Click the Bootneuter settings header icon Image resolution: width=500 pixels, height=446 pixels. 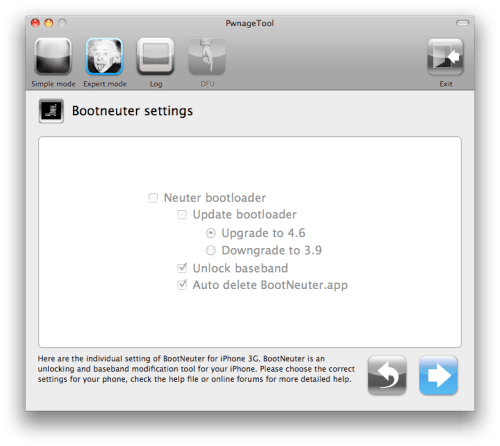51,111
